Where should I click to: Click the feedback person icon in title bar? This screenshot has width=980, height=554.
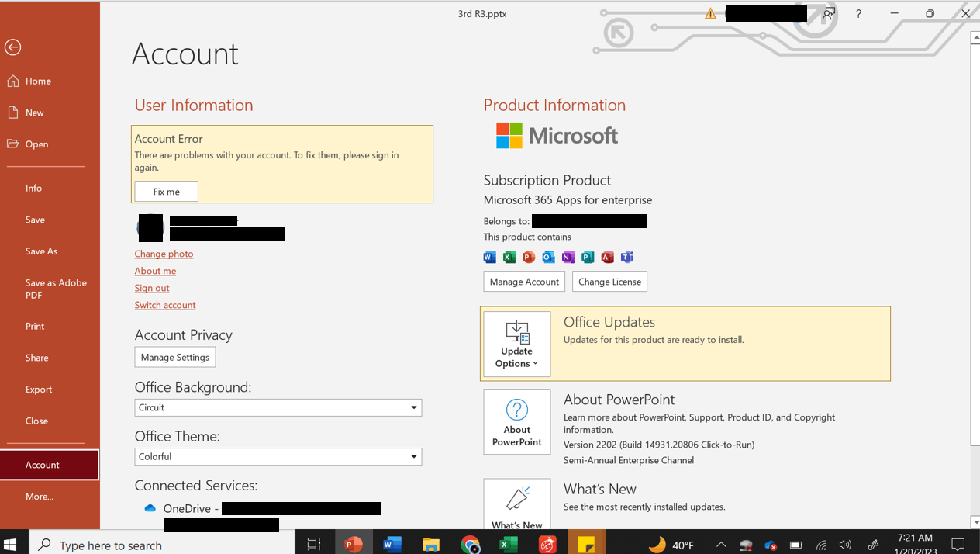point(829,13)
